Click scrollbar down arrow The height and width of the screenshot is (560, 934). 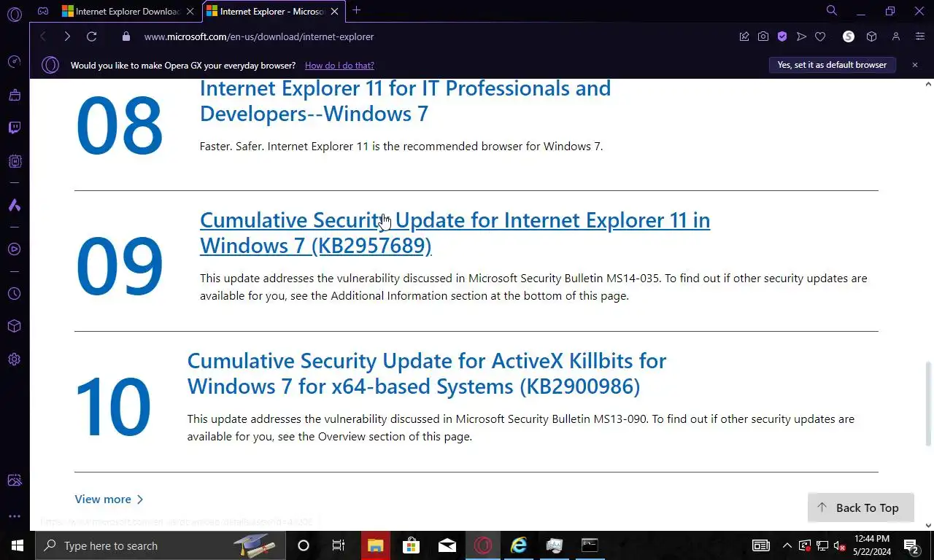pyautogui.click(x=928, y=525)
